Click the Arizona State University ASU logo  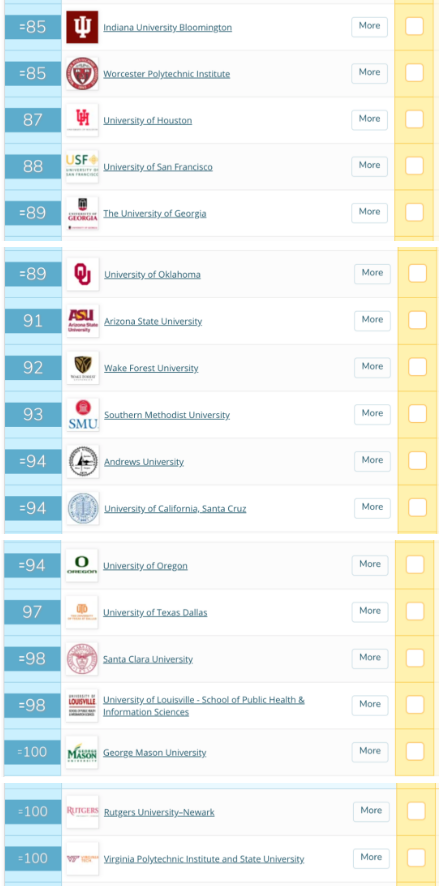[83, 321]
